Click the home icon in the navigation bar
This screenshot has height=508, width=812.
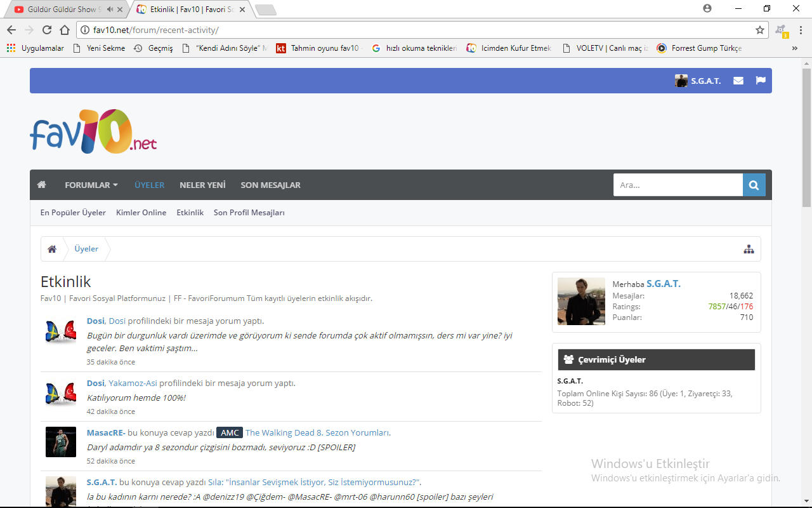click(x=42, y=185)
